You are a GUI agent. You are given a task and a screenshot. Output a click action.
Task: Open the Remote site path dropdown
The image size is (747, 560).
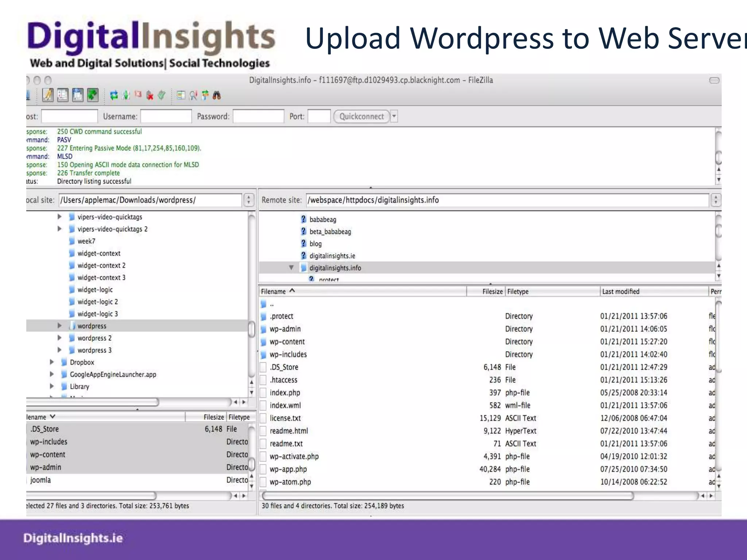pyautogui.click(x=716, y=200)
